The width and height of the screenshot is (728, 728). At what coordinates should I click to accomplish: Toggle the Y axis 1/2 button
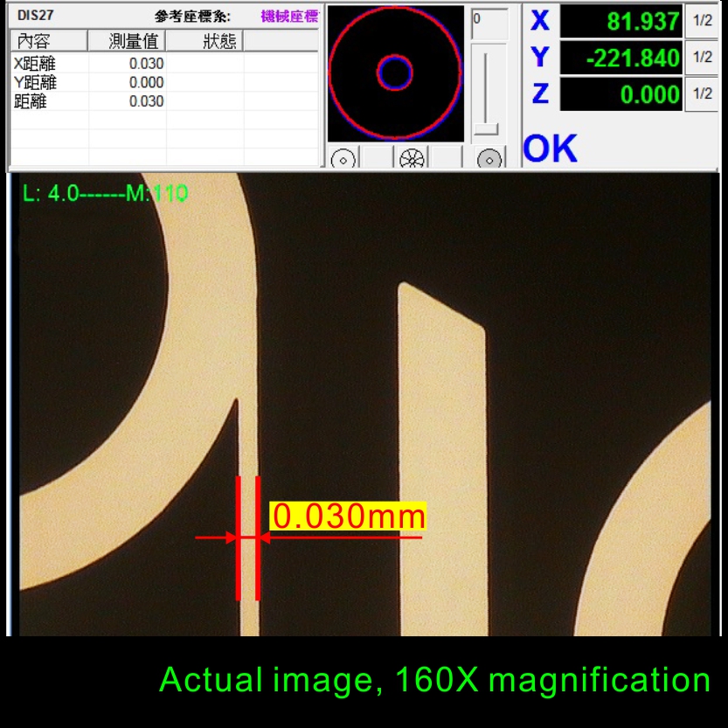point(702,58)
